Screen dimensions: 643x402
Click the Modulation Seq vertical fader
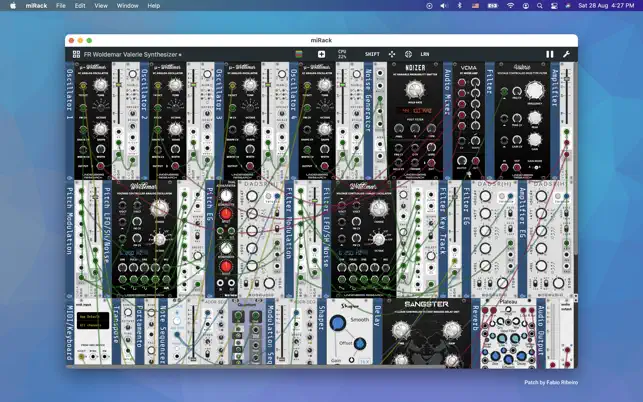pyautogui.click(x=282, y=333)
